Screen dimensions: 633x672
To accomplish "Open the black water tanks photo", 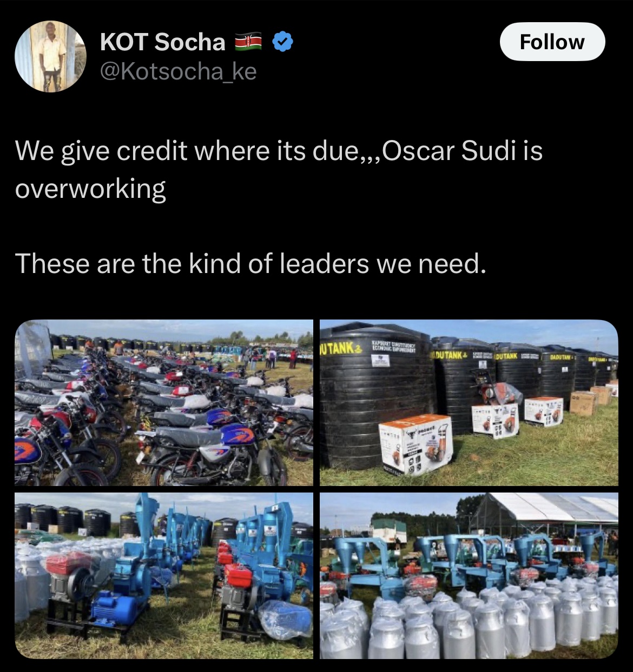I will (469, 403).
